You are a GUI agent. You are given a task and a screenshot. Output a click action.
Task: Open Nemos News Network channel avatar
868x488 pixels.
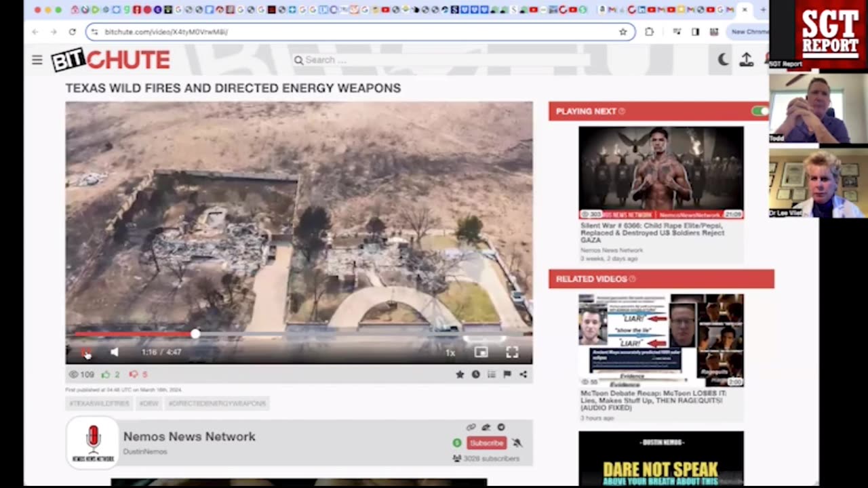(93, 443)
